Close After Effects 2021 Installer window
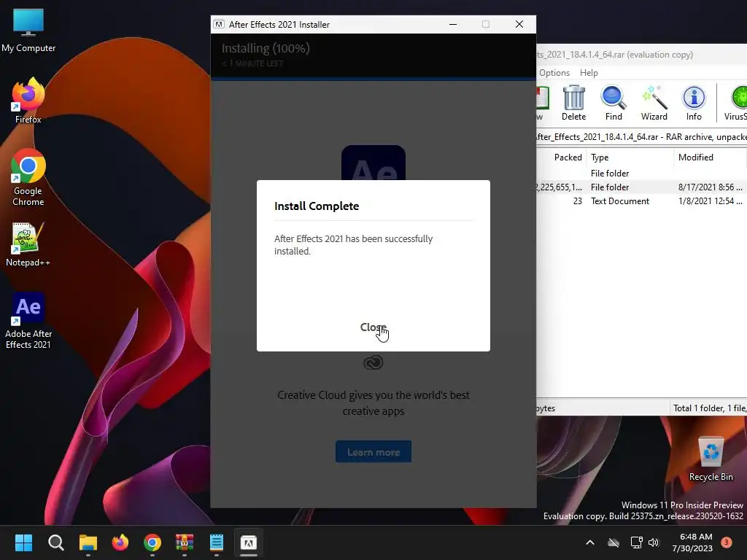The width and height of the screenshot is (747, 560). (519, 24)
